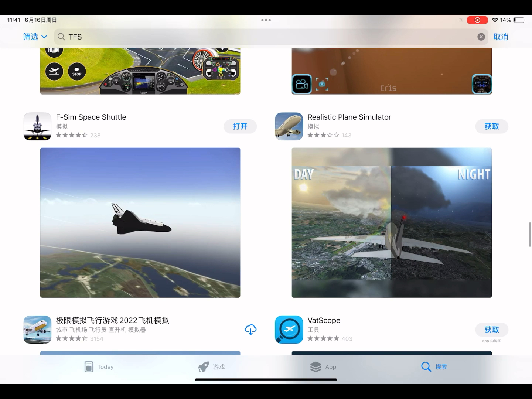Open 极限模拟飞行游戏 2022 app icon
The image size is (532, 399).
coord(37,330)
